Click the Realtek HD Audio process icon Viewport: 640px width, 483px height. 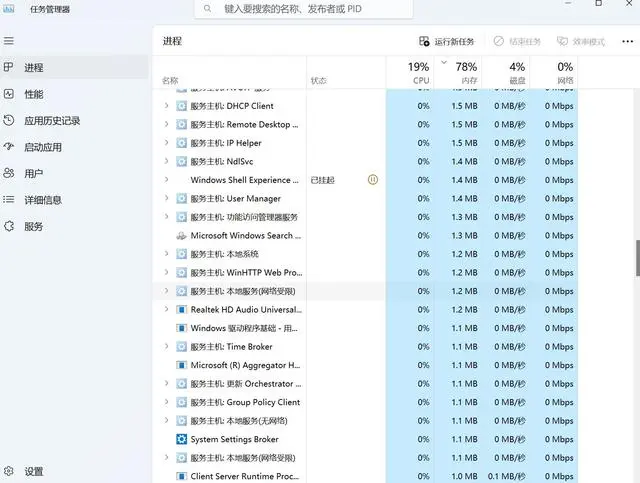pos(181,309)
